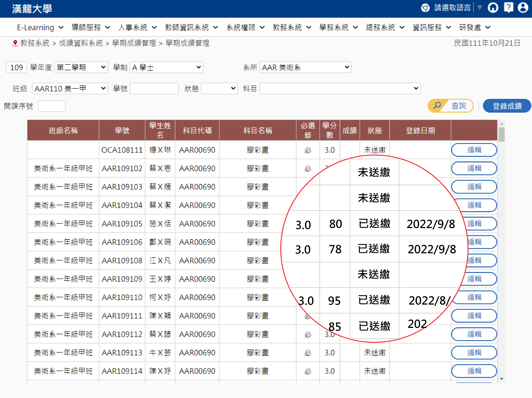
Task: Open the user account icon
Action: (523, 8)
